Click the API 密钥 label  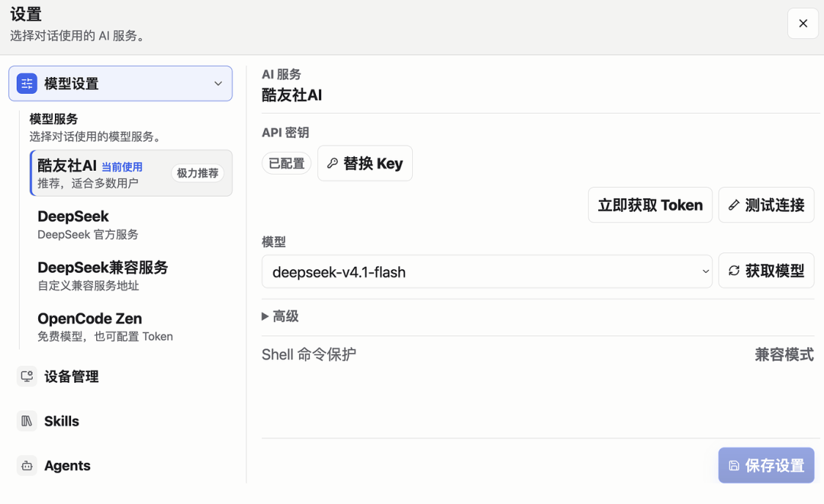click(285, 133)
